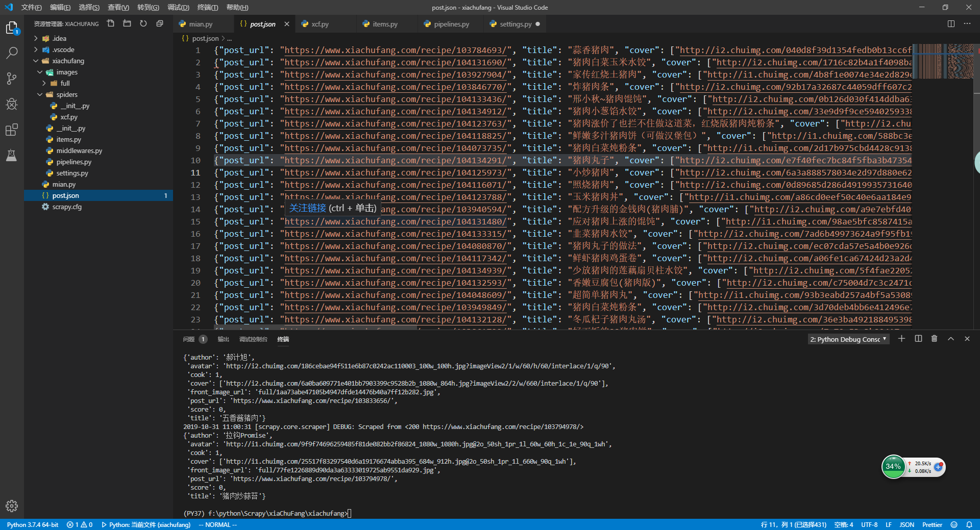Image resolution: width=980 pixels, height=530 pixels.
Task: Switch to pipelines.py editor tab
Action: 451,24
